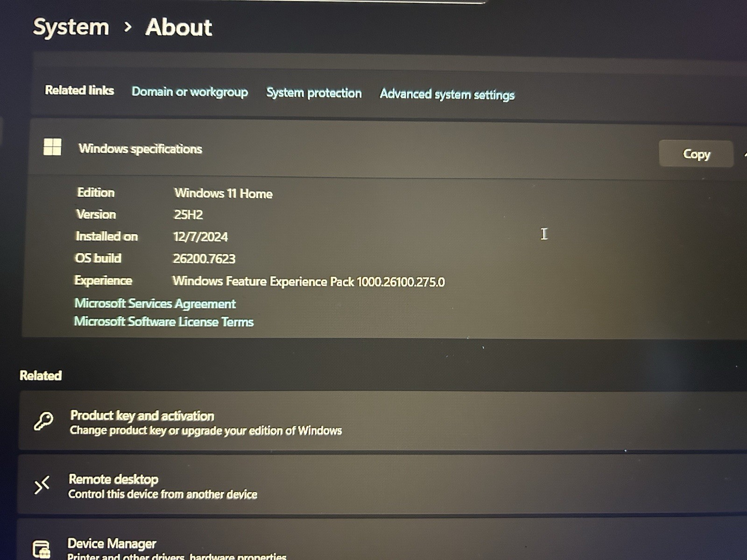747x560 pixels.
Task: Select the Installed on date 12/7/2024
Action: tap(200, 237)
